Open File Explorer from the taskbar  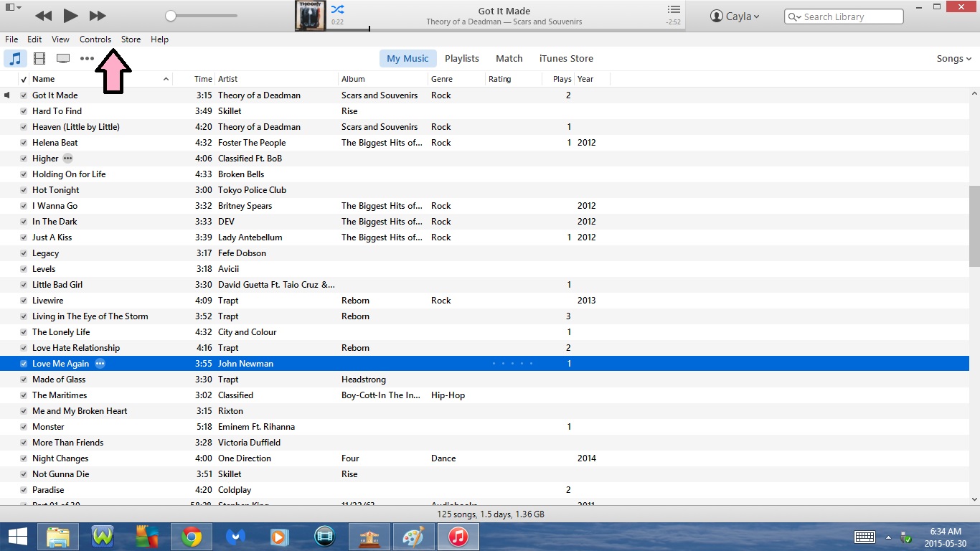click(58, 537)
